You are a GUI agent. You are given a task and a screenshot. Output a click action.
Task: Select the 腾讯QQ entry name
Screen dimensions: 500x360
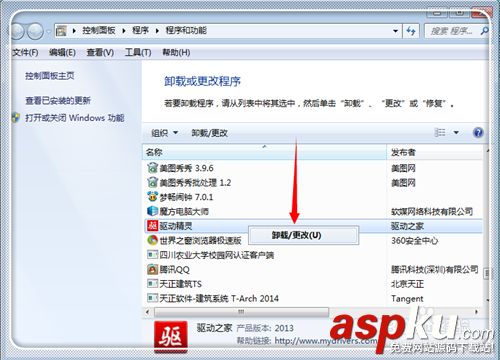(174, 269)
